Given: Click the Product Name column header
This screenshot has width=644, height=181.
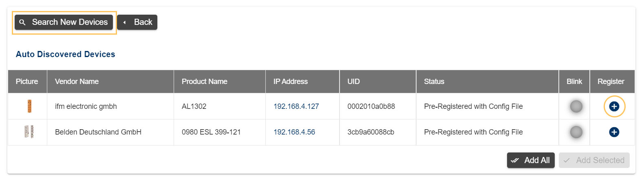Looking at the screenshot, I should point(204,82).
